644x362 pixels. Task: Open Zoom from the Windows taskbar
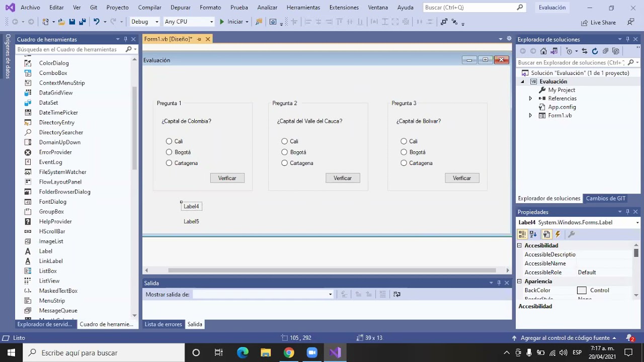[312, 352]
